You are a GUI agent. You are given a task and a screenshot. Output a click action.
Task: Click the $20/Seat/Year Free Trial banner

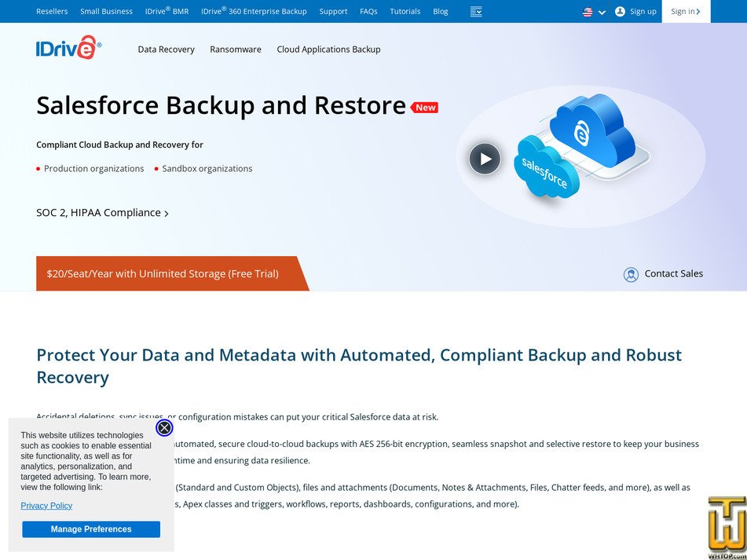[173, 273]
